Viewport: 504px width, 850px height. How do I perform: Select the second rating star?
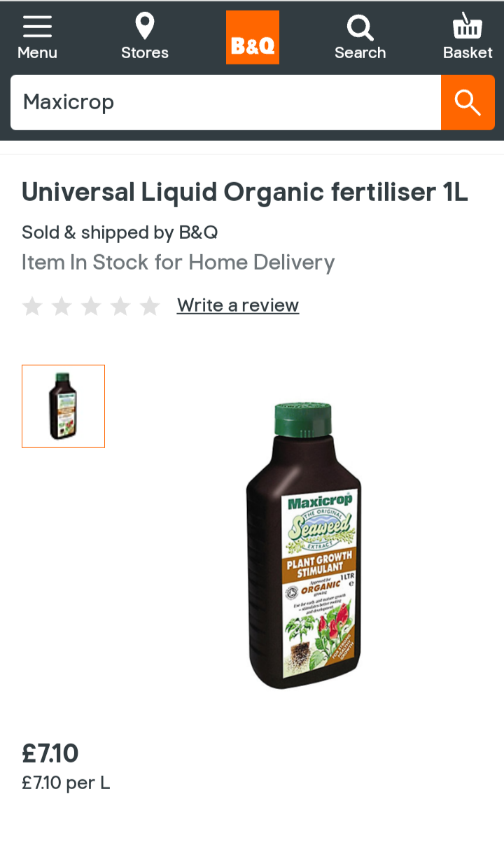click(x=62, y=306)
